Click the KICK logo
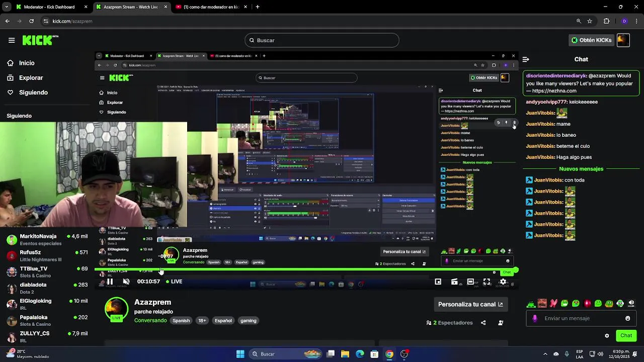 (40, 40)
